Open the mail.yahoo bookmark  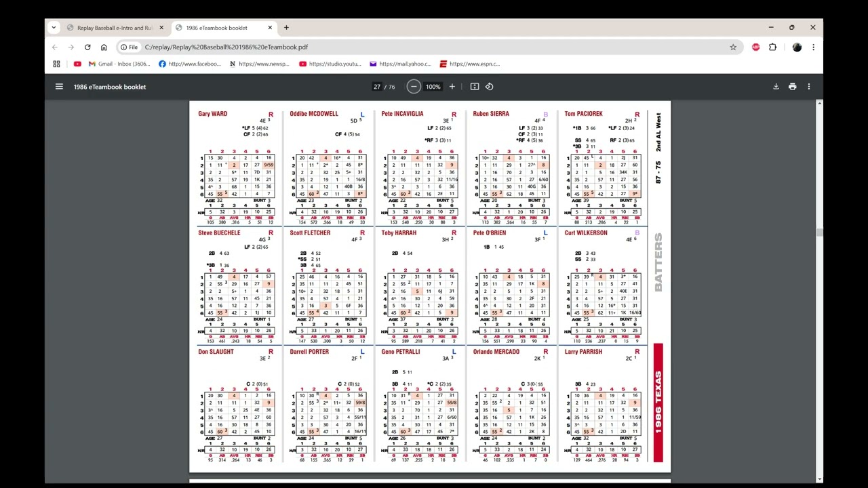pyautogui.click(x=400, y=64)
